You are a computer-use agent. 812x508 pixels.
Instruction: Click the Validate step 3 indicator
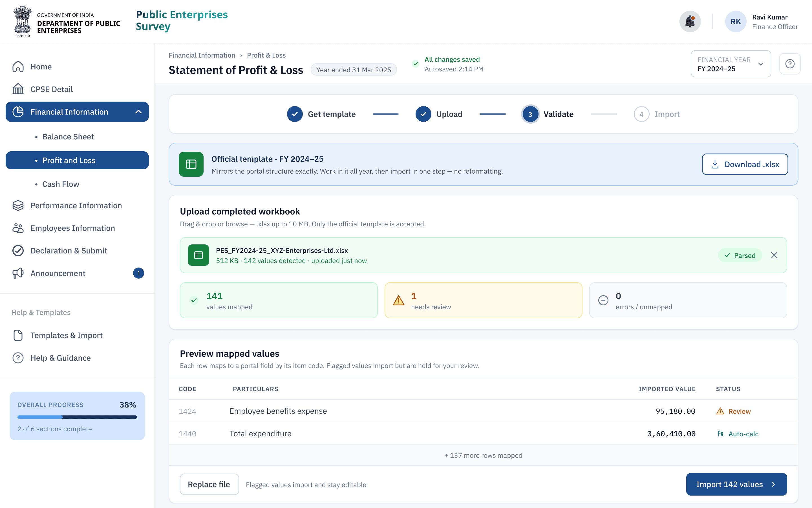click(x=548, y=114)
